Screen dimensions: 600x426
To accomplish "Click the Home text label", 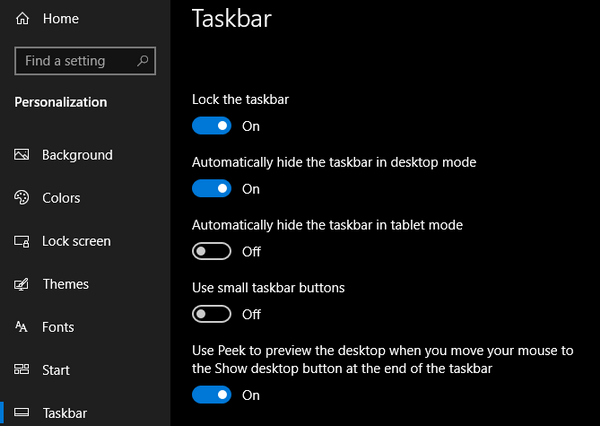I will [x=60, y=19].
